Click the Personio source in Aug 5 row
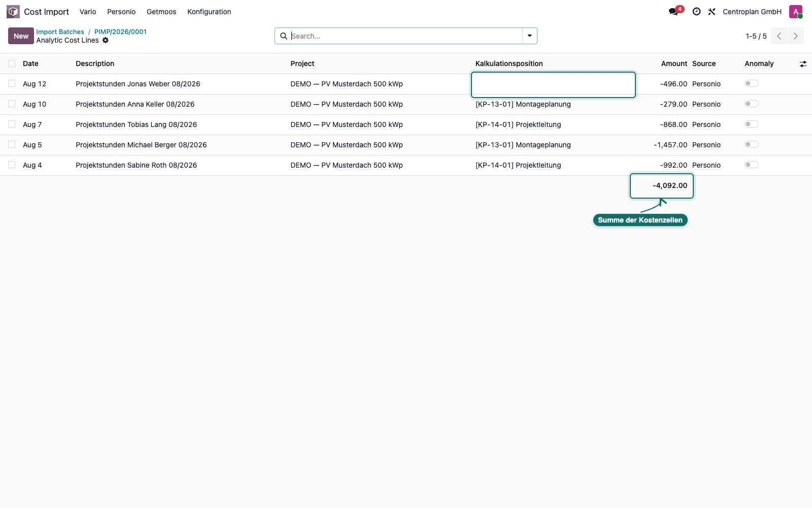The height and width of the screenshot is (508, 812). 706,145
